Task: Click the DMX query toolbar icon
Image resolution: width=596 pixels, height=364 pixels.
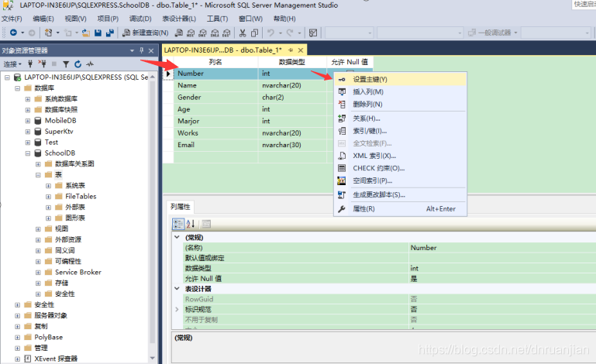Action: (x=202, y=33)
